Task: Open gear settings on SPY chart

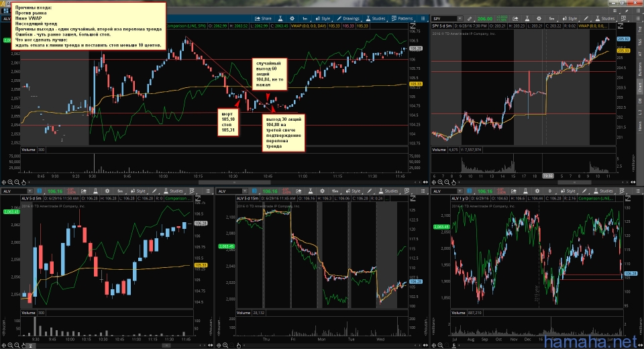Action: click(539, 19)
